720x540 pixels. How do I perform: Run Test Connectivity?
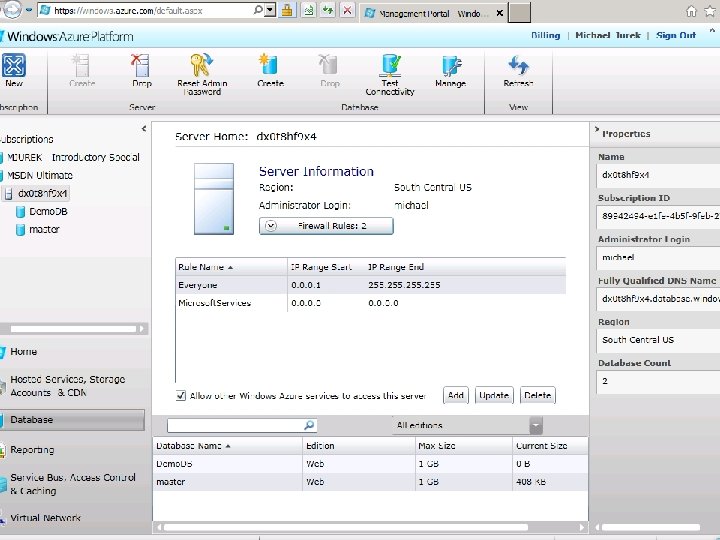coord(390,74)
